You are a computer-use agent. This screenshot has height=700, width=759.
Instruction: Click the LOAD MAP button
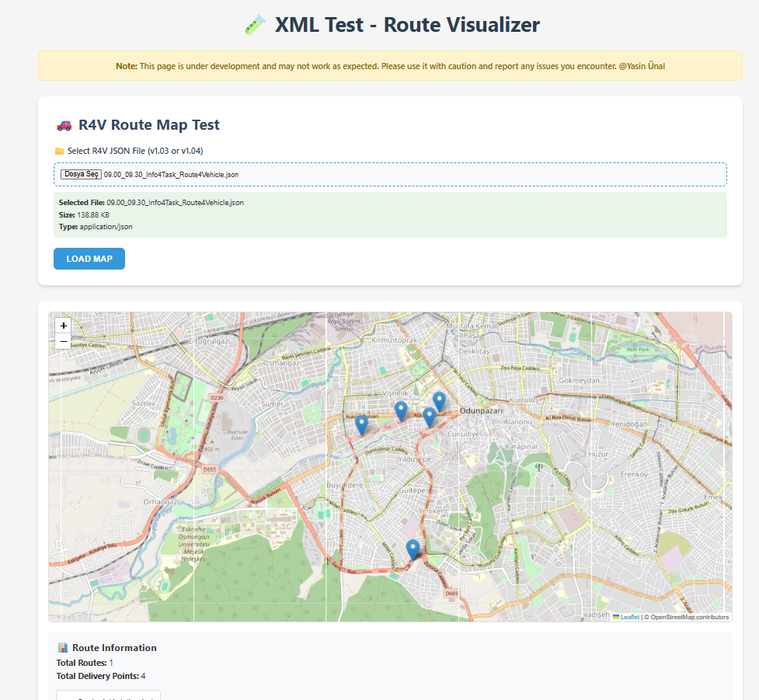(x=89, y=259)
